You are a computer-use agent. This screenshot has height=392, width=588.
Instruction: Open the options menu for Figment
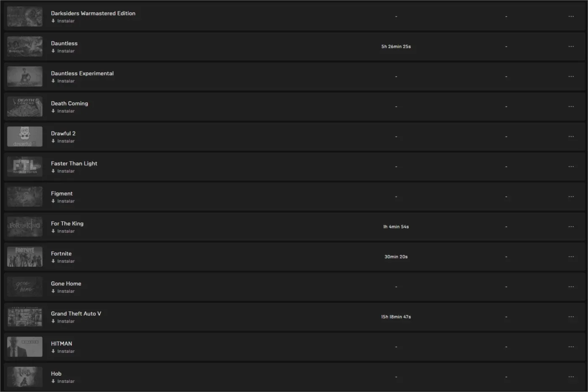pos(571,197)
